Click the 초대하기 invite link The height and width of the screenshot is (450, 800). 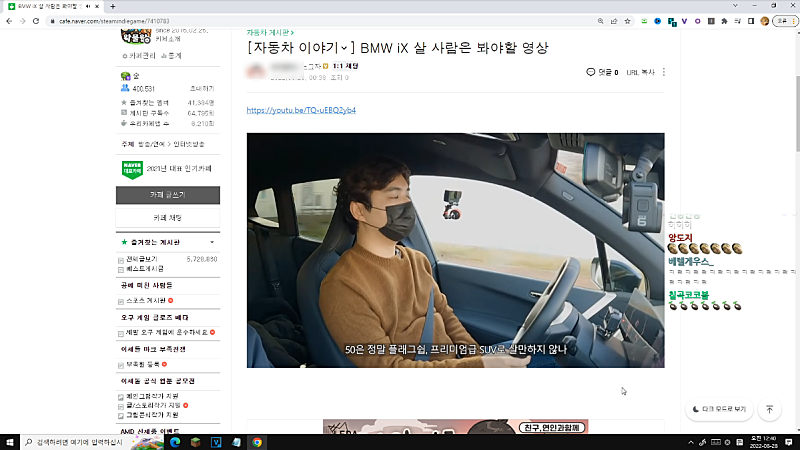pos(202,89)
